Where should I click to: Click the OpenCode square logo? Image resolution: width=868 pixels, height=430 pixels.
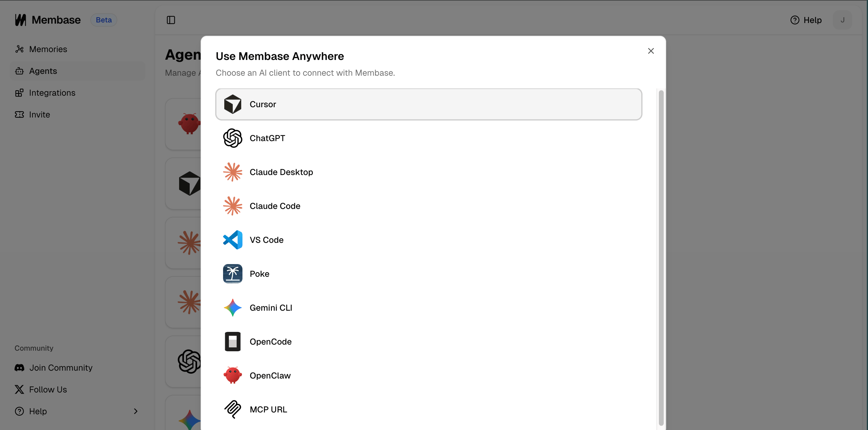tap(232, 342)
